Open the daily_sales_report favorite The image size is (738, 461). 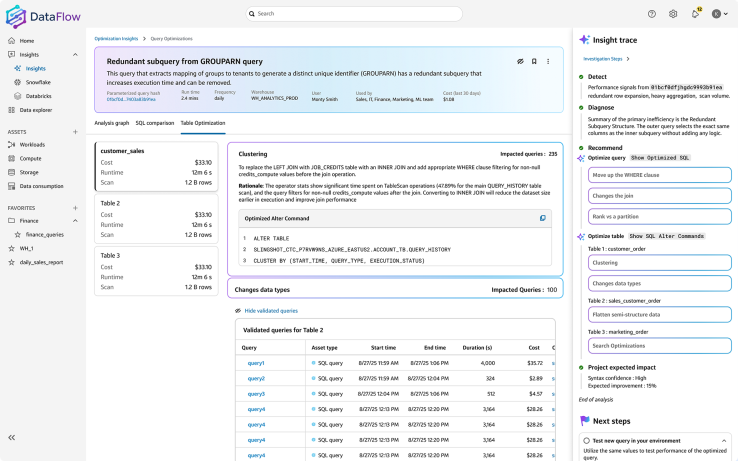coord(41,262)
